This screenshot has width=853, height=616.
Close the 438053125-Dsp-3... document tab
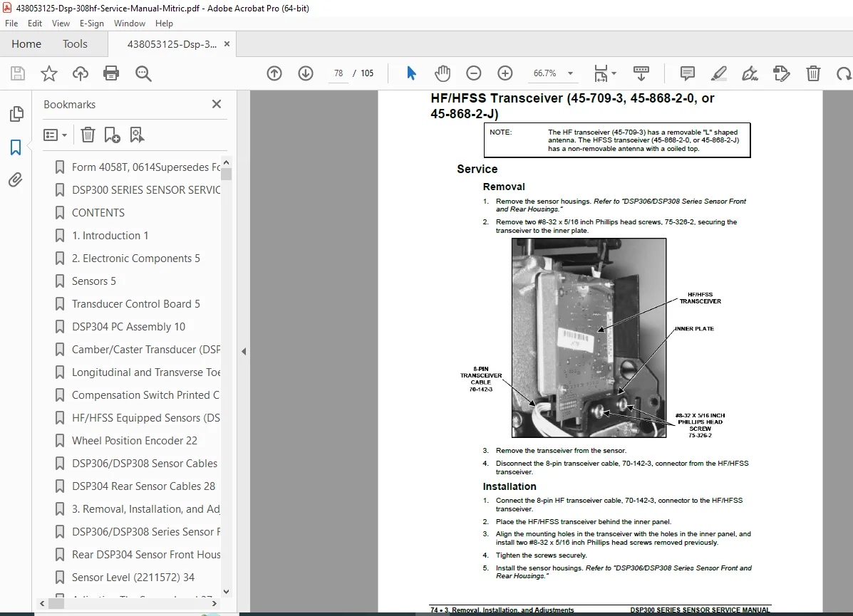point(227,44)
